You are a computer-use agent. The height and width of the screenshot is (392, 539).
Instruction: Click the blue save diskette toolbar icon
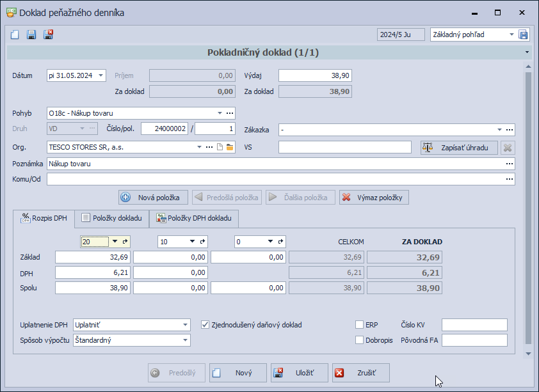click(x=31, y=35)
